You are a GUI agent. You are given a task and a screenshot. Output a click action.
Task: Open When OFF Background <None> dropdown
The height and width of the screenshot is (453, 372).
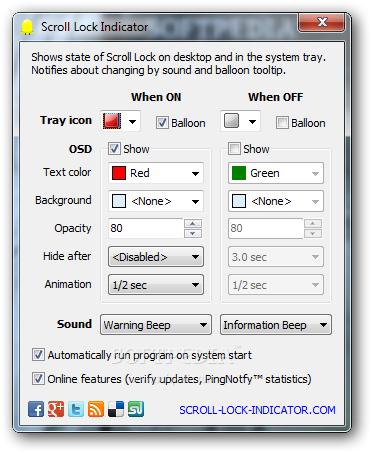click(276, 201)
